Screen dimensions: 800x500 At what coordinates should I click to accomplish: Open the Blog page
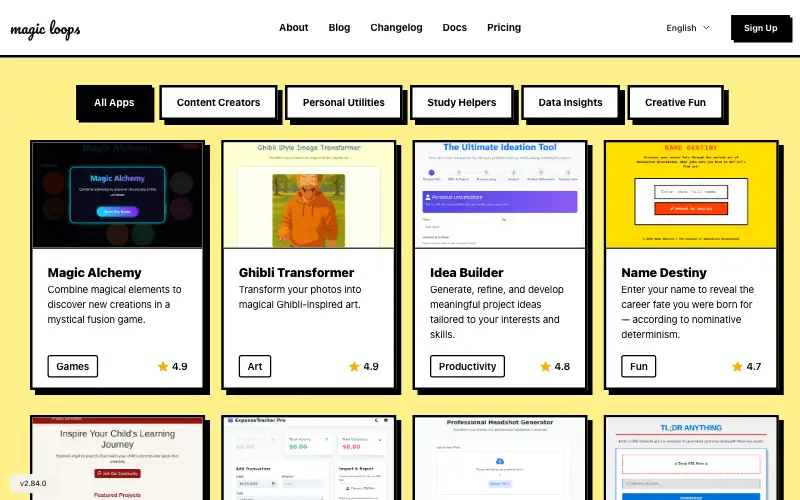(339, 28)
